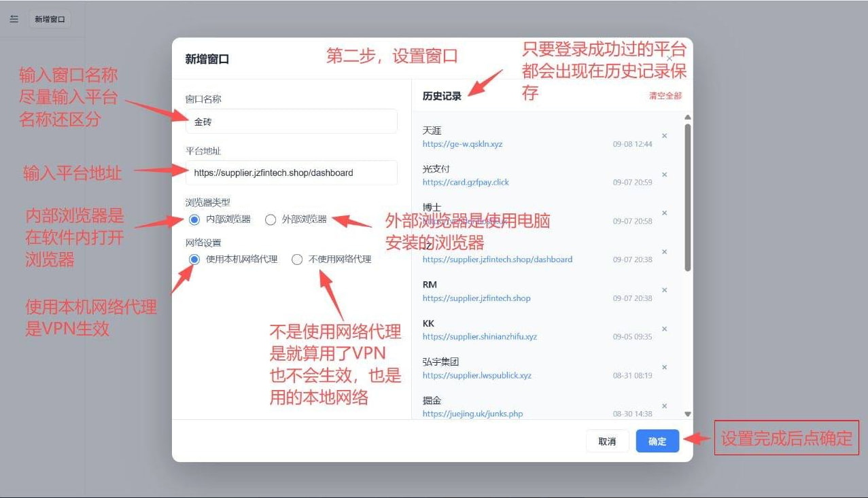
Task: Click the 09-05 09:35 timestamp
Action: point(633,337)
